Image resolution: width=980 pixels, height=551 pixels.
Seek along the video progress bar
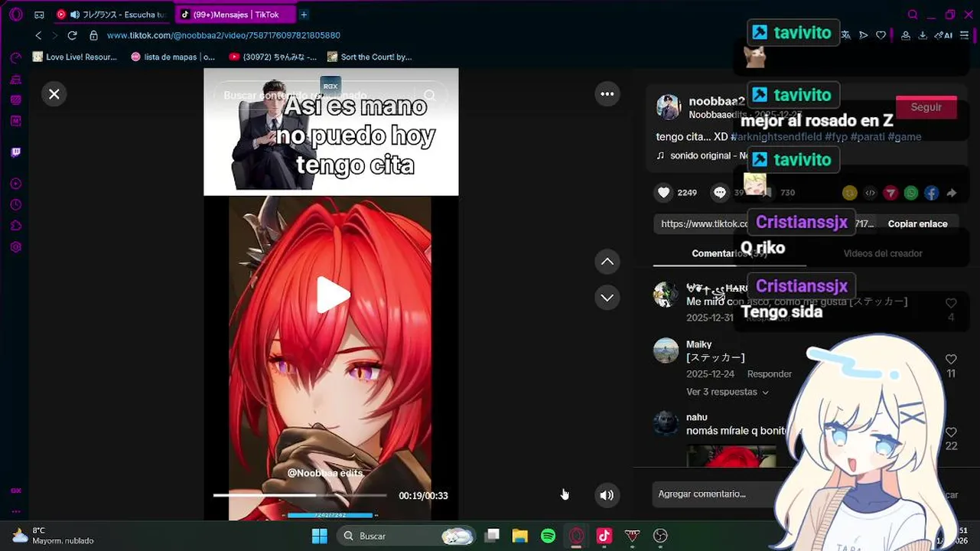click(x=300, y=495)
